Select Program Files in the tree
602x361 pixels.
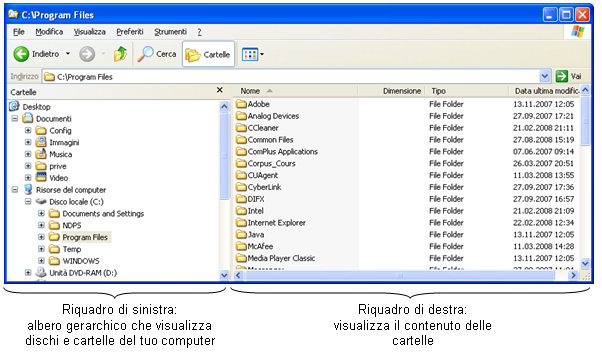[85, 237]
